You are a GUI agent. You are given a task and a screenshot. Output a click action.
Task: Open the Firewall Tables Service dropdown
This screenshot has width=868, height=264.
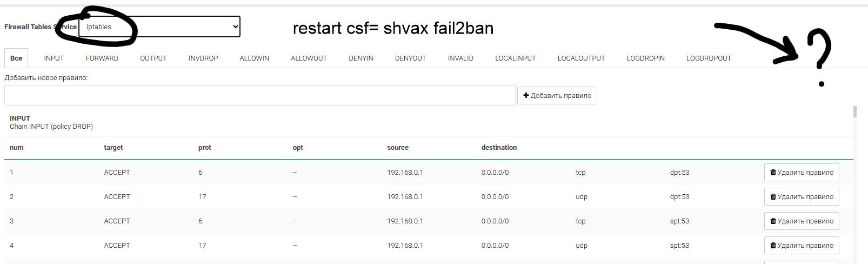(x=159, y=27)
